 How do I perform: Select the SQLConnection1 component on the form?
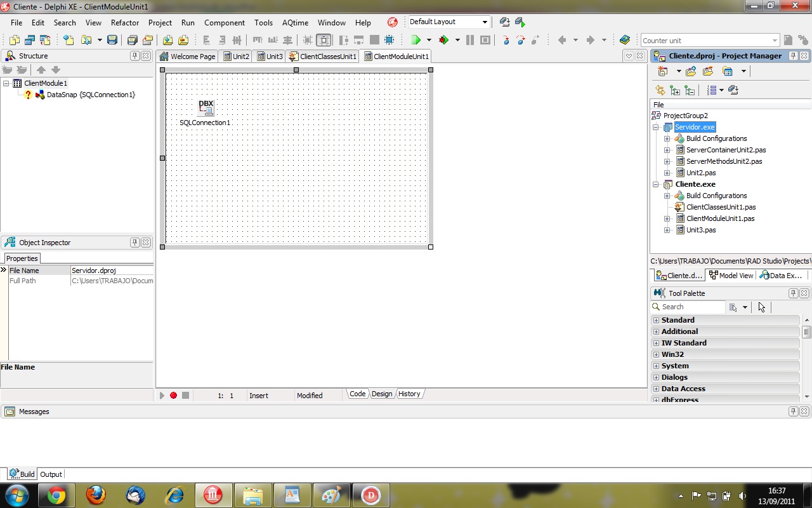[x=206, y=107]
